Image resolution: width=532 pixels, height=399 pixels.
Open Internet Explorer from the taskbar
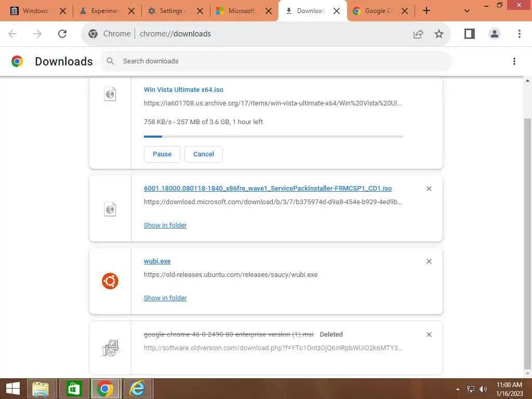coord(137,389)
